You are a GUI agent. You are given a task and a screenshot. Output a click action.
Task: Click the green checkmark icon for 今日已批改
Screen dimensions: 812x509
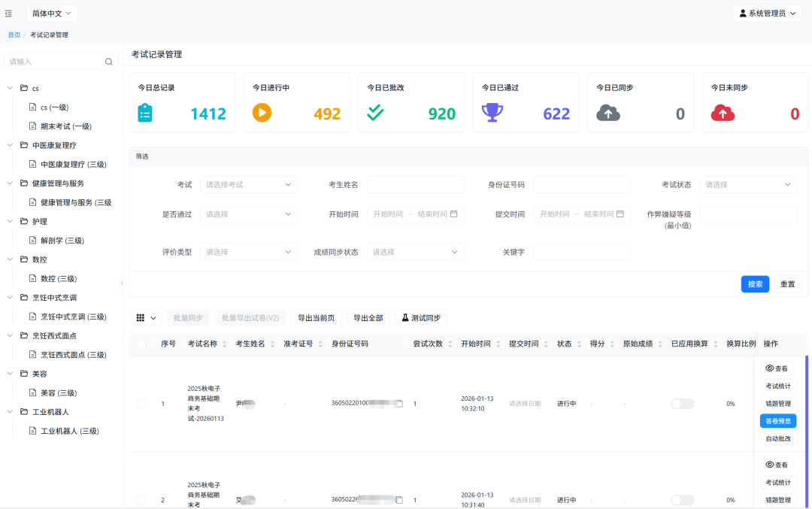(375, 112)
